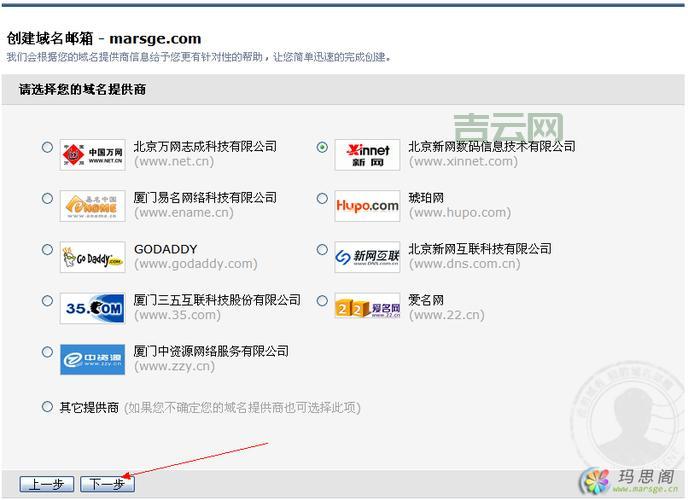The height and width of the screenshot is (500, 688).
Task: Click the 北京新网互联科技有限公司 label text
Action: click(480, 249)
